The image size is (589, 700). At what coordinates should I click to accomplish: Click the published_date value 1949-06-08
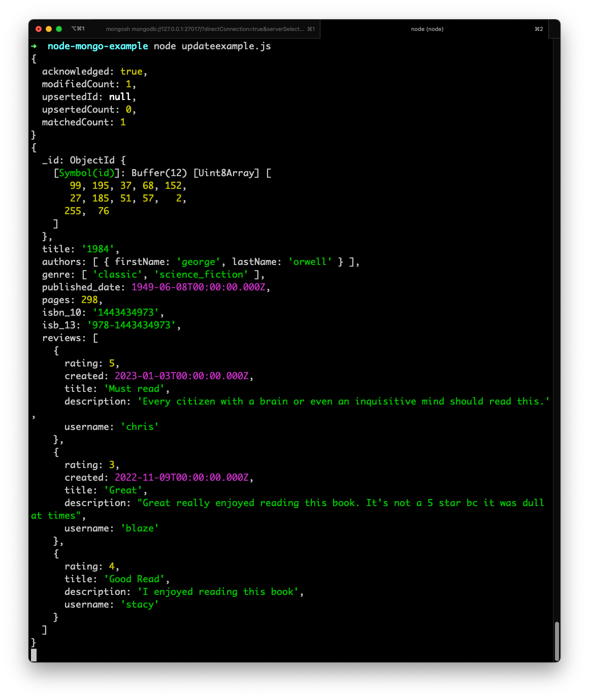[199, 287]
